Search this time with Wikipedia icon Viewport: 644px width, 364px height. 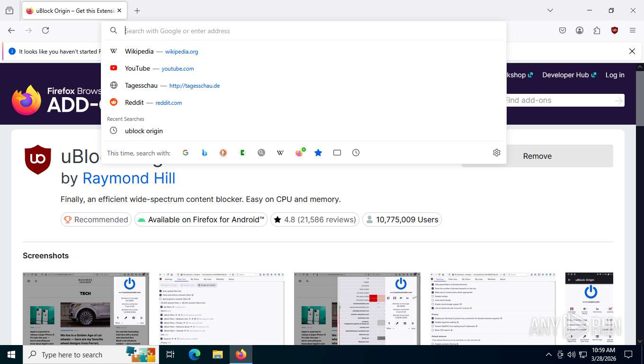(x=280, y=153)
